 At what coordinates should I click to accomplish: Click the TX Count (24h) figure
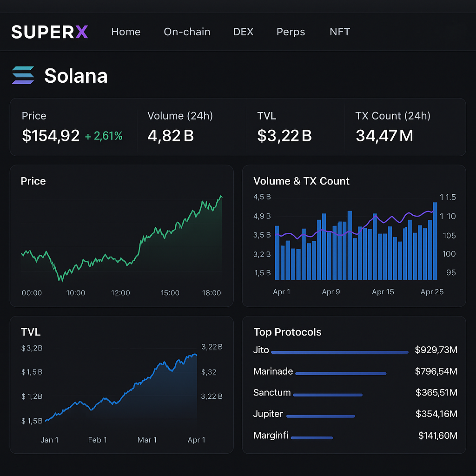click(x=384, y=136)
